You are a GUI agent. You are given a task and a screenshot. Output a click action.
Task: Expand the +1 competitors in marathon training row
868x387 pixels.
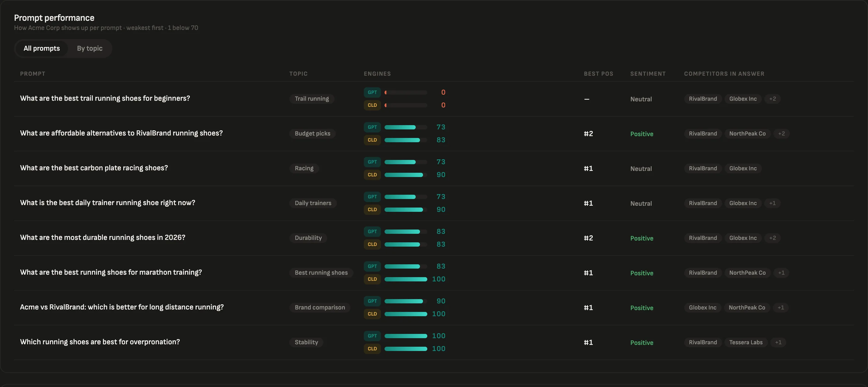click(x=781, y=273)
